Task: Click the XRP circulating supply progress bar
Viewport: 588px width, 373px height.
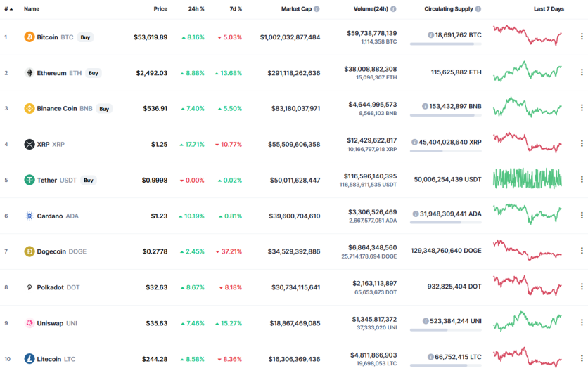Action: point(445,151)
